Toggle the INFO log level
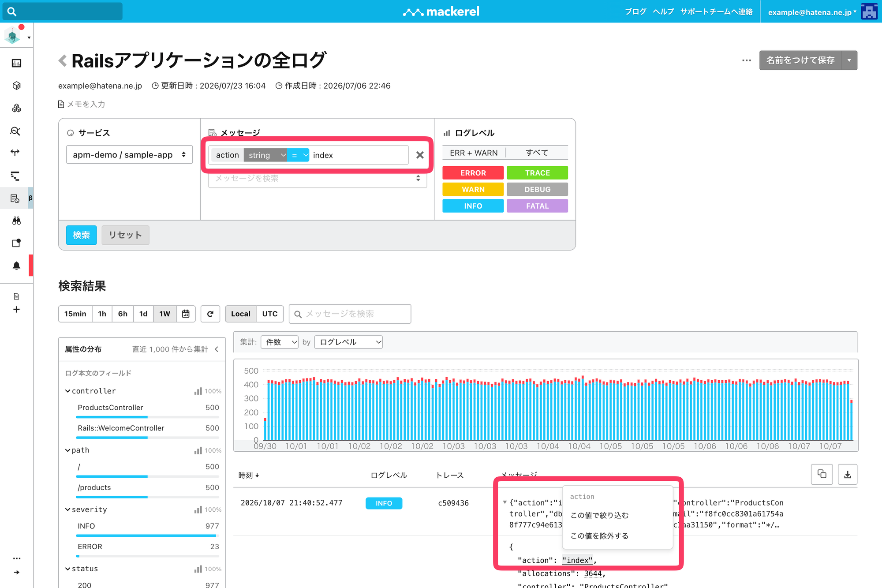 click(x=473, y=206)
